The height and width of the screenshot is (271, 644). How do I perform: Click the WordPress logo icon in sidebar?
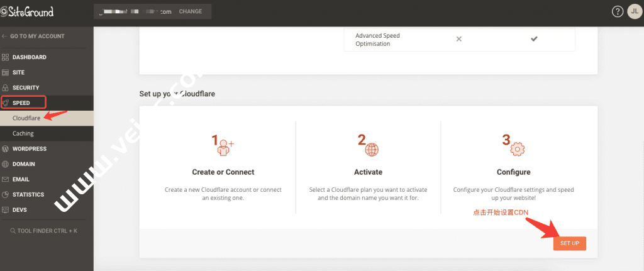tap(5, 149)
